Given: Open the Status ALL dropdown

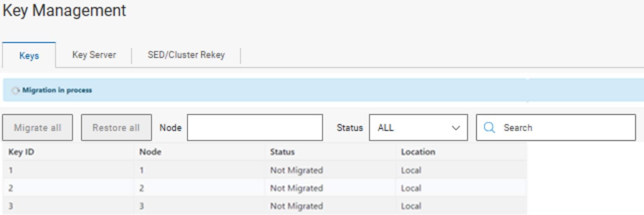Looking at the screenshot, I should click(418, 127).
